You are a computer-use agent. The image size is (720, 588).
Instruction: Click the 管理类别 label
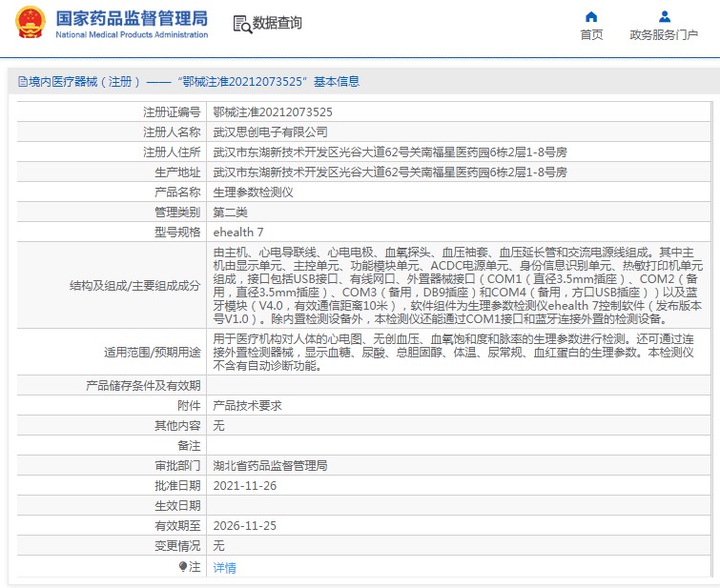point(177,213)
